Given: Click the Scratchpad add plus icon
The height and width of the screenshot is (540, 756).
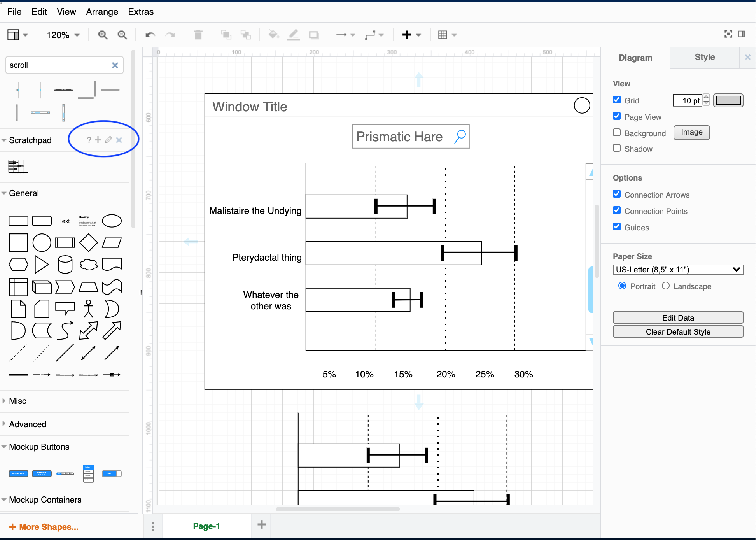Looking at the screenshot, I should coord(98,140).
